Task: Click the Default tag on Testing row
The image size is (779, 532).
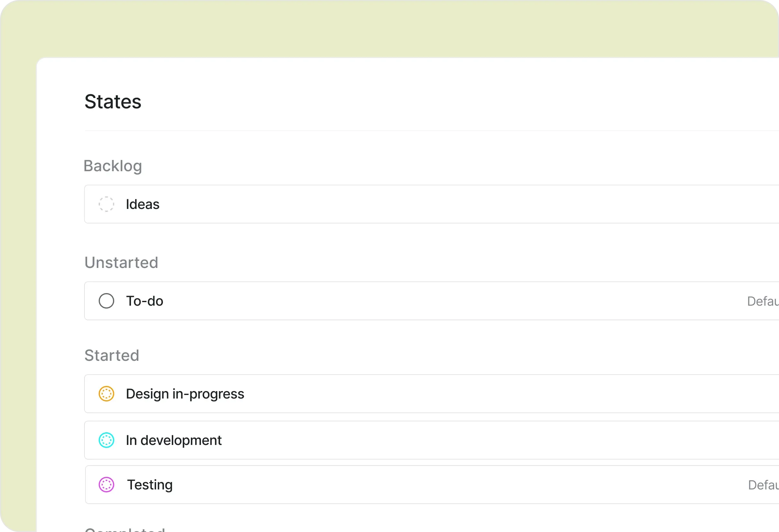Action: click(x=763, y=485)
